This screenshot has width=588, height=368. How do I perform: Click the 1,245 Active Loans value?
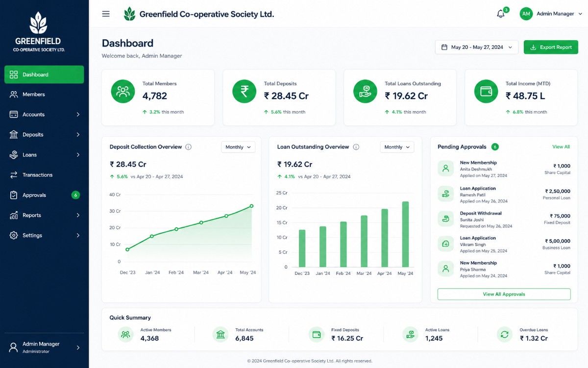(x=434, y=339)
